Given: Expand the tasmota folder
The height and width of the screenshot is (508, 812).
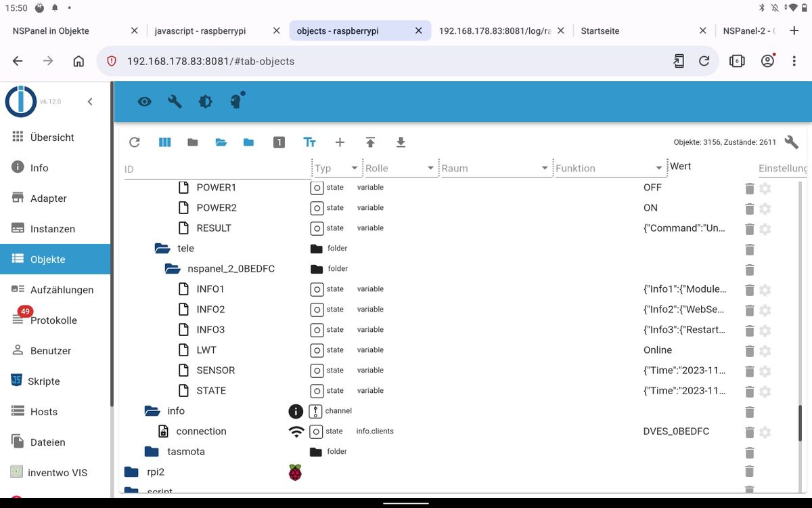Looking at the screenshot, I should tap(152, 452).
